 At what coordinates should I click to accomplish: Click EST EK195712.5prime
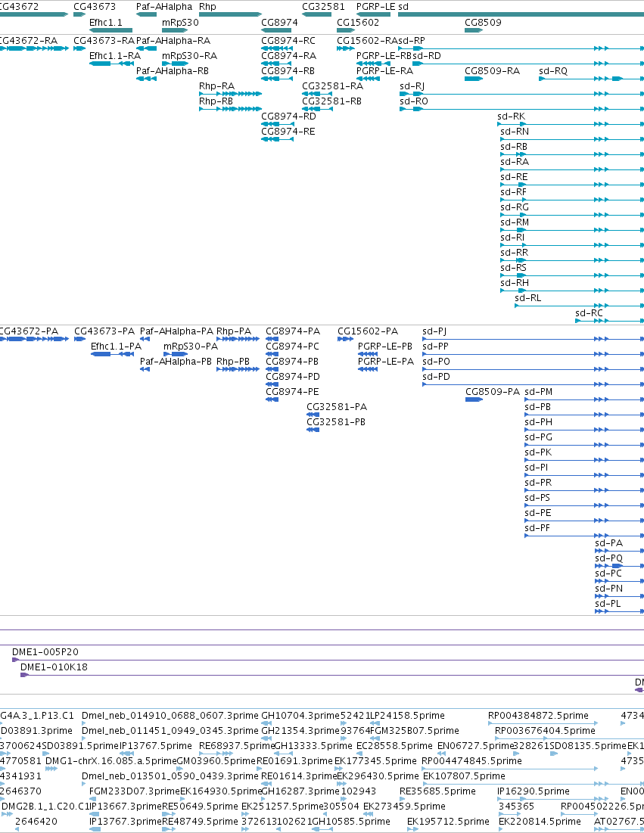449,822
